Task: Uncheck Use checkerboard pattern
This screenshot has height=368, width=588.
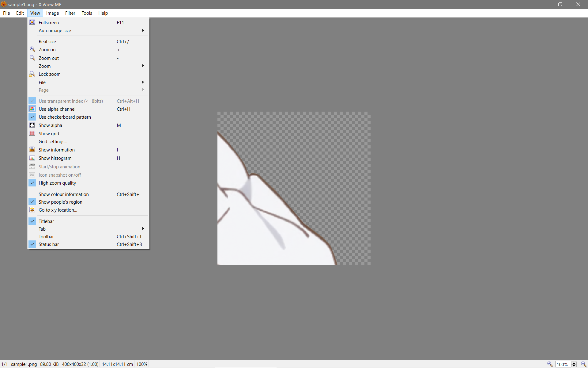Action: click(x=65, y=117)
